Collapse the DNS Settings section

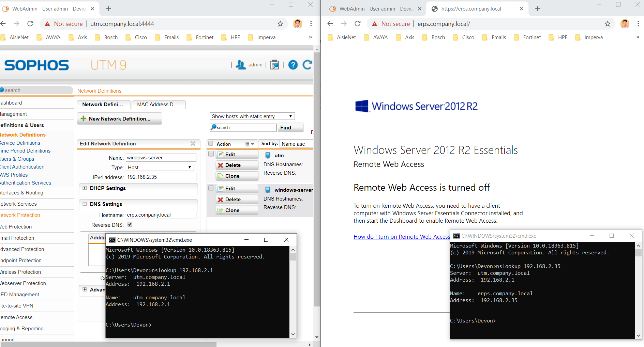(x=85, y=204)
